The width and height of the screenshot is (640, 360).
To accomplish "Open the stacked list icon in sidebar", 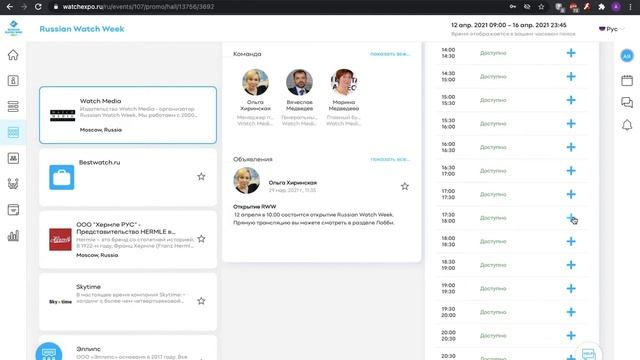I will pyautogui.click(x=13, y=107).
